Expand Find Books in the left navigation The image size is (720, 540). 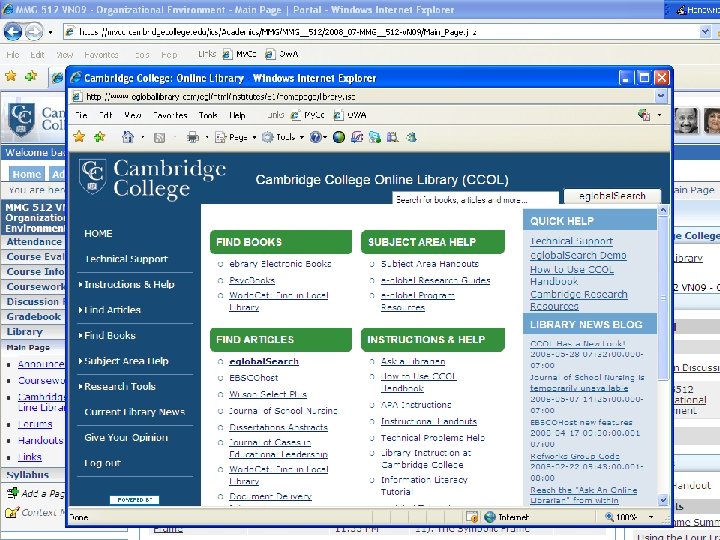point(107,335)
